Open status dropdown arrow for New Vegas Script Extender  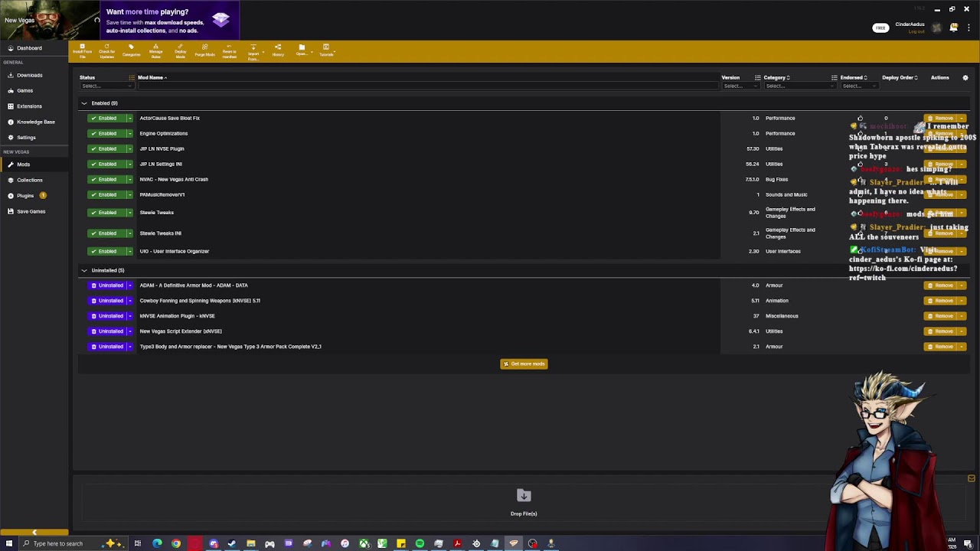tap(130, 331)
